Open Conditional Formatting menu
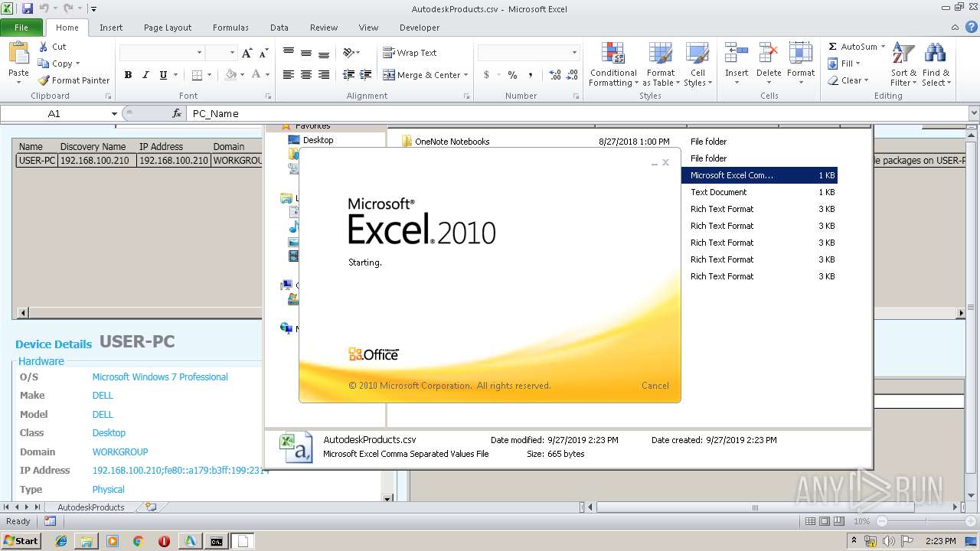 point(613,65)
